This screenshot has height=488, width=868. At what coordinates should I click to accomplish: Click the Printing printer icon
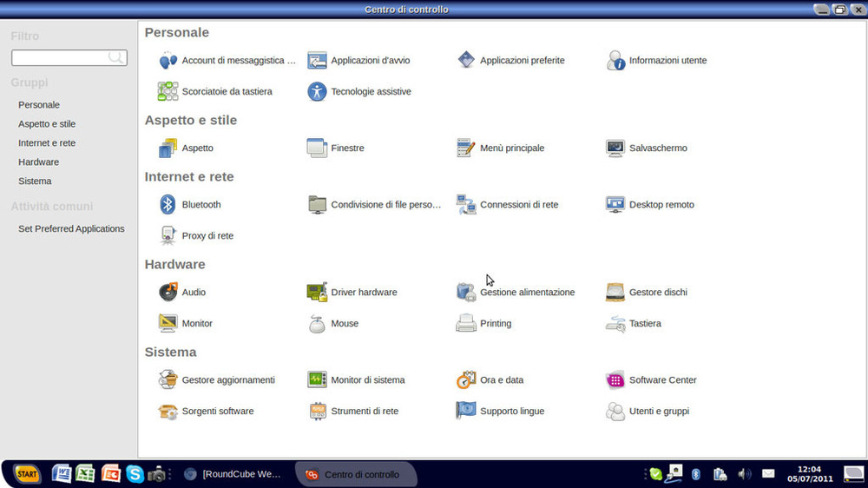tap(465, 323)
